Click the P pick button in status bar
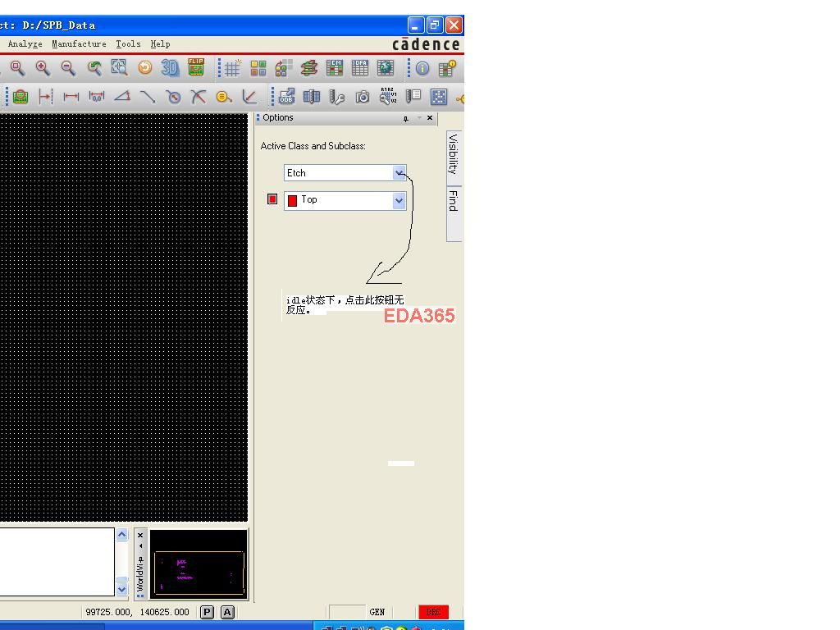The width and height of the screenshot is (840, 630). pos(207,612)
